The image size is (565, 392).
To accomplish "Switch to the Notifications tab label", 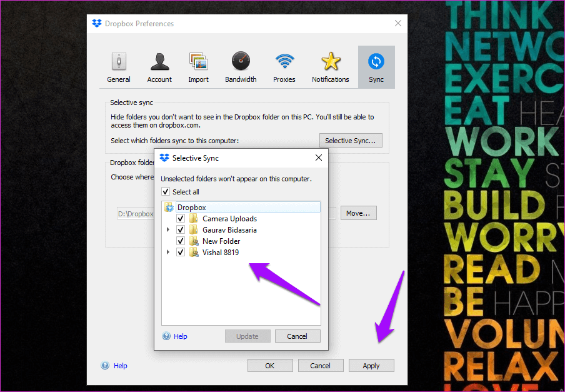I will pos(331,79).
